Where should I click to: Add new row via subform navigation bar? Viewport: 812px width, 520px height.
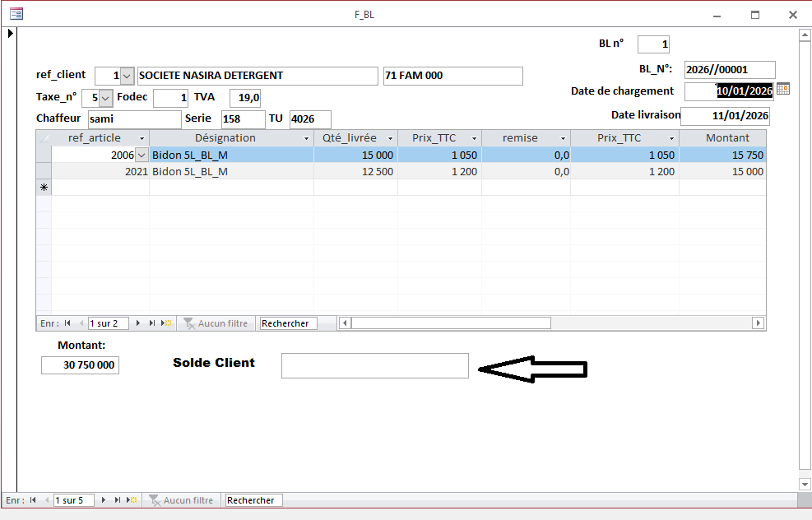pos(166,323)
